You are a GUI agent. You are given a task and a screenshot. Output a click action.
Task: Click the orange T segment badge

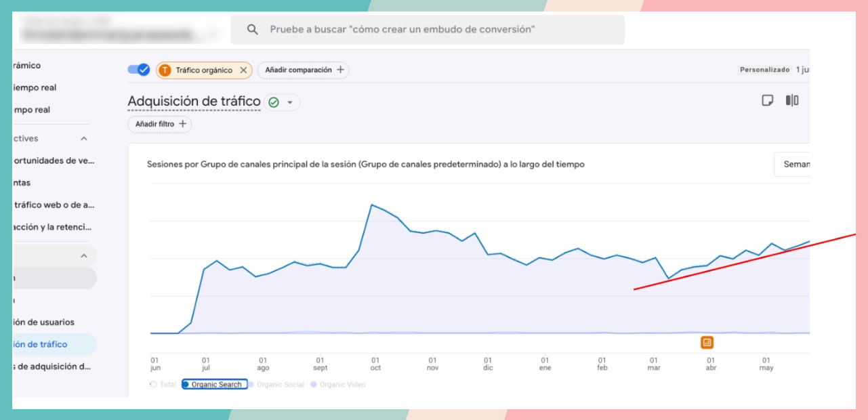click(x=165, y=70)
